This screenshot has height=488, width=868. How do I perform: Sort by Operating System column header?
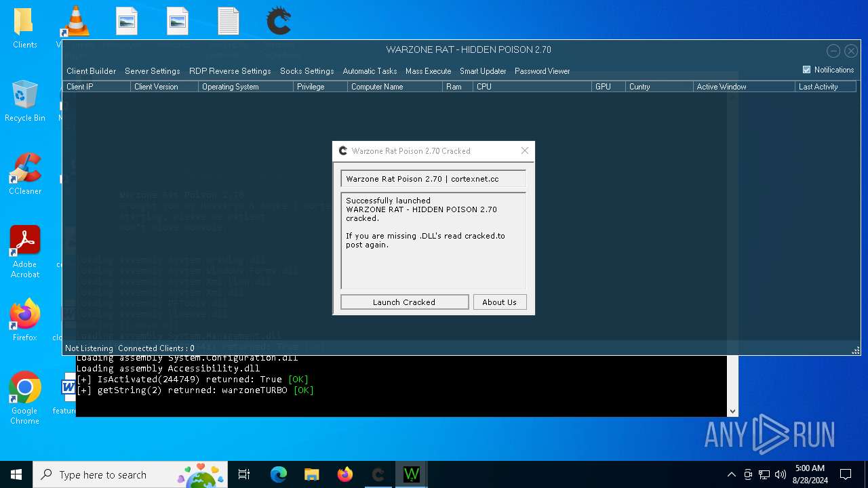click(x=246, y=87)
